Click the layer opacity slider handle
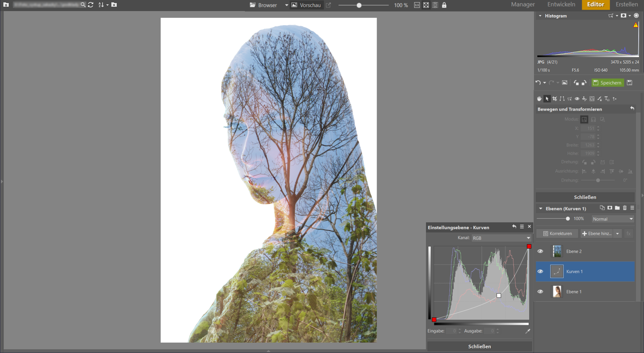 pos(568,219)
